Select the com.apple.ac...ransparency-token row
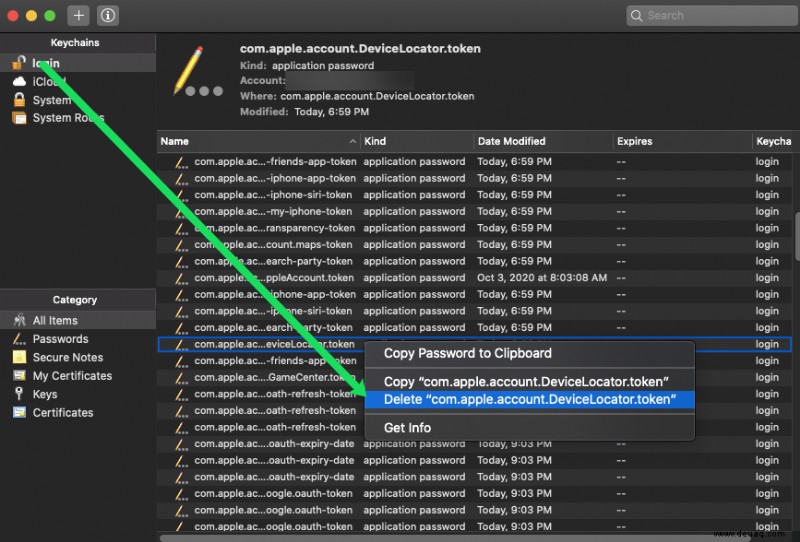This screenshot has width=800, height=542. (x=474, y=228)
